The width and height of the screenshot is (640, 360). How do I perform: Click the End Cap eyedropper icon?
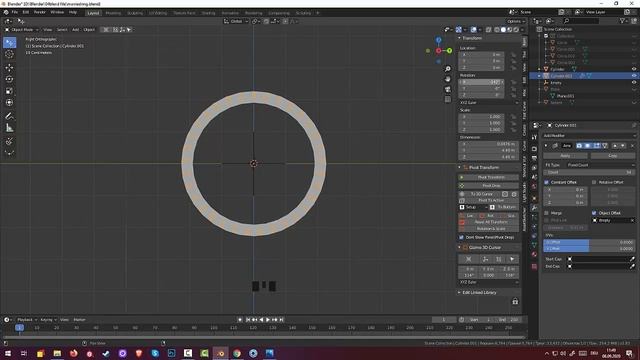632,266
